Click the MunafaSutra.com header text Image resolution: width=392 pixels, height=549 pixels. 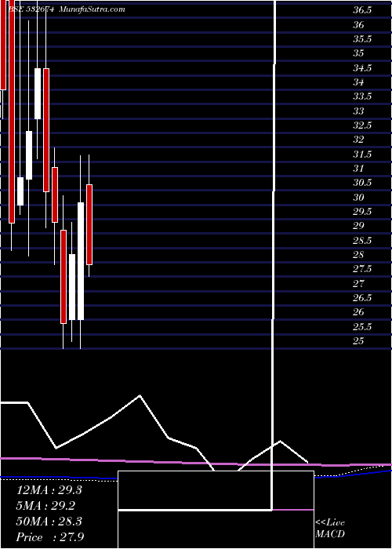tap(92, 9)
